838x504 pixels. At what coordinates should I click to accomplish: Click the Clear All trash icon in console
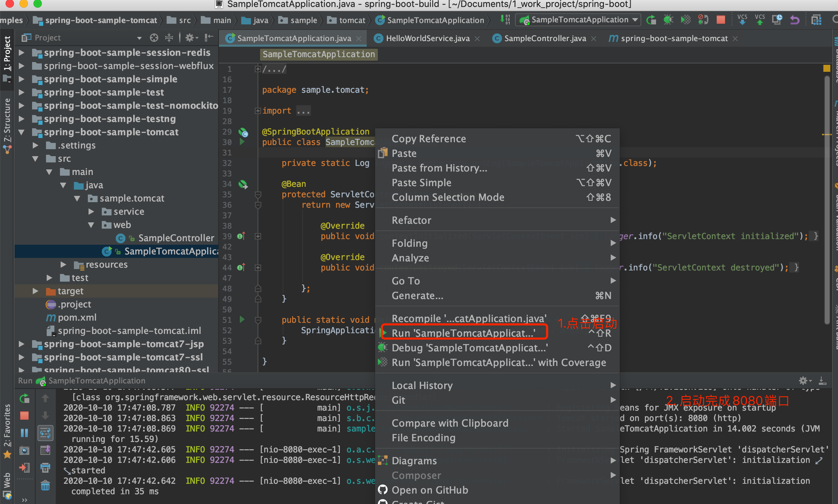[x=45, y=485]
